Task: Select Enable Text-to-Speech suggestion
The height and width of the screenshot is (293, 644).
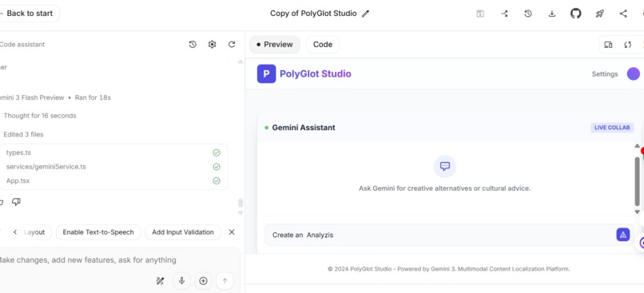Action: coord(98,232)
